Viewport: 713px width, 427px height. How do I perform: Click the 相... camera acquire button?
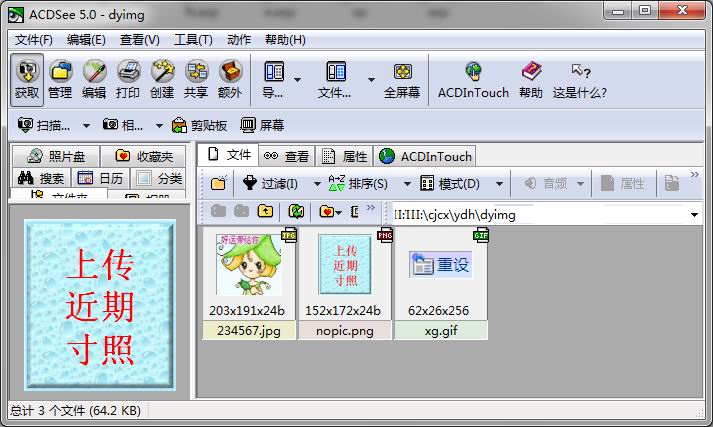click(123, 125)
